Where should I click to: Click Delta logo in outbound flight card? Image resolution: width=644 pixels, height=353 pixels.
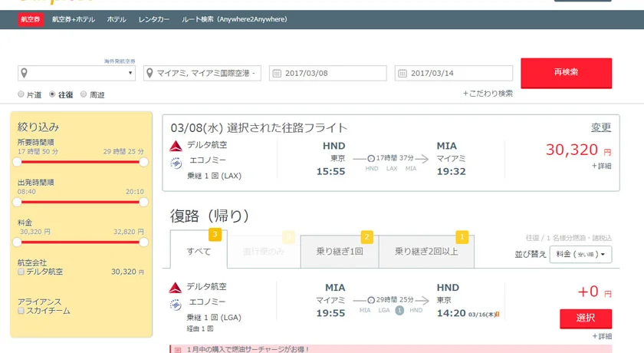(x=176, y=146)
